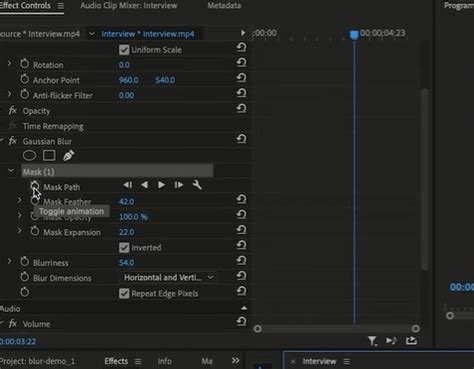The width and height of the screenshot is (474, 369).
Task: Uncheck the Uniform Scale checkbox
Action: click(124, 50)
